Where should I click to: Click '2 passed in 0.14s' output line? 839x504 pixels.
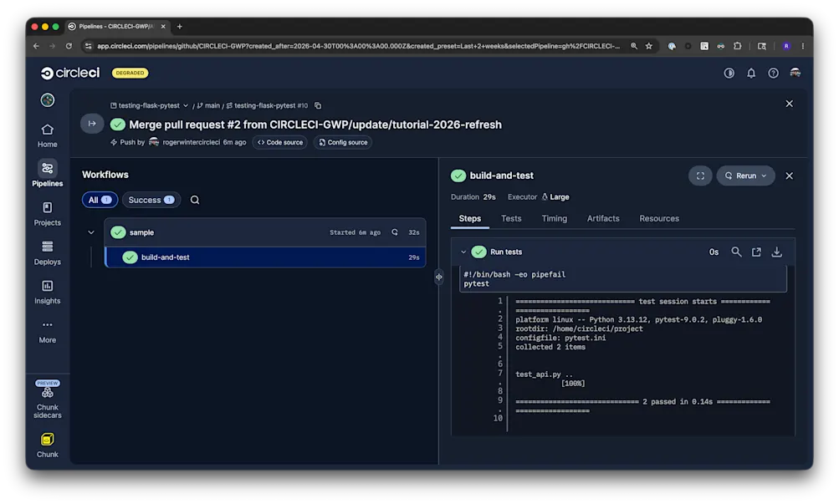pyautogui.click(x=679, y=401)
